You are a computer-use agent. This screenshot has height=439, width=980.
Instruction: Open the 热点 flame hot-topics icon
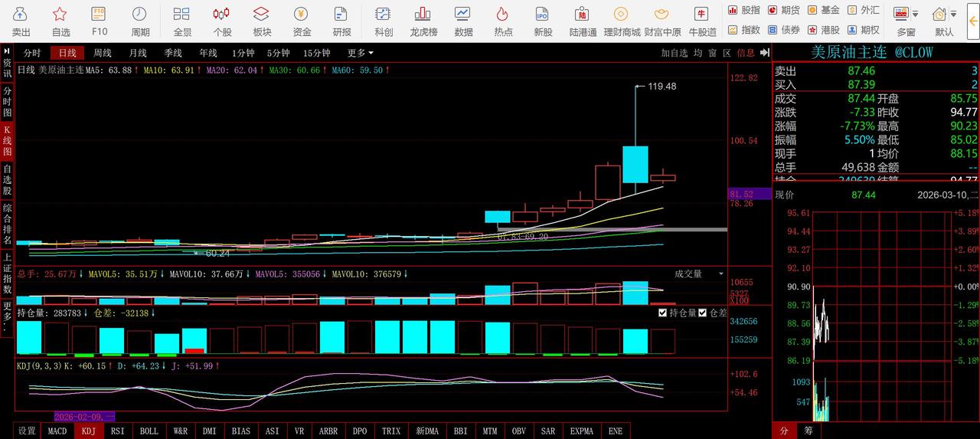pos(503,21)
